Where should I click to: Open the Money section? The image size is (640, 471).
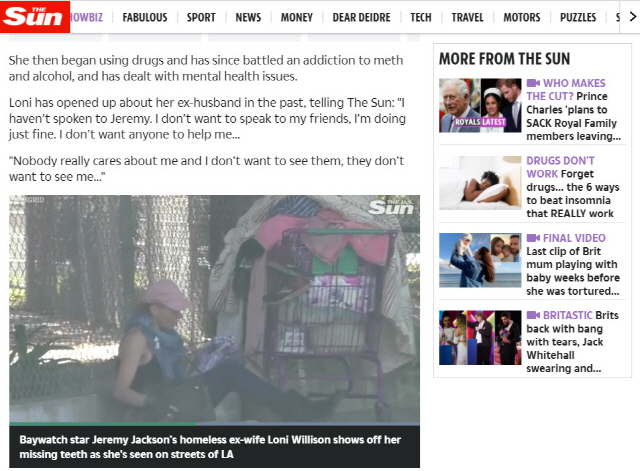(x=297, y=18)
